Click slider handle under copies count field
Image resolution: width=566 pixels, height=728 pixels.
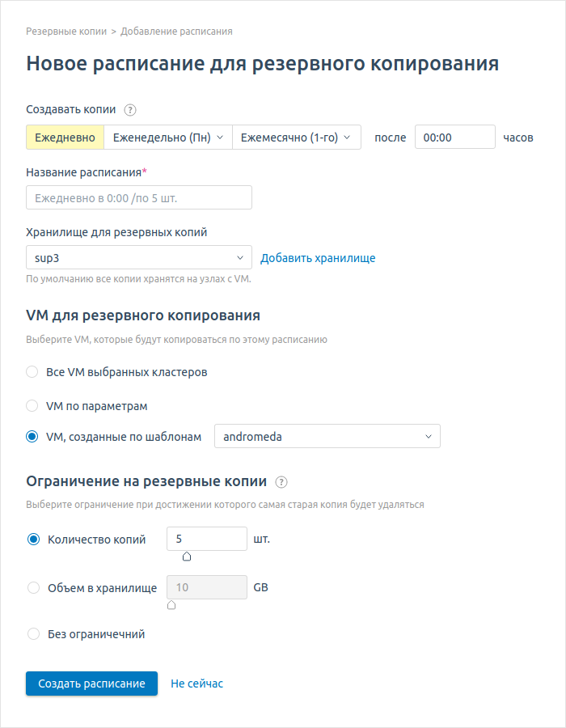point(187,556)
